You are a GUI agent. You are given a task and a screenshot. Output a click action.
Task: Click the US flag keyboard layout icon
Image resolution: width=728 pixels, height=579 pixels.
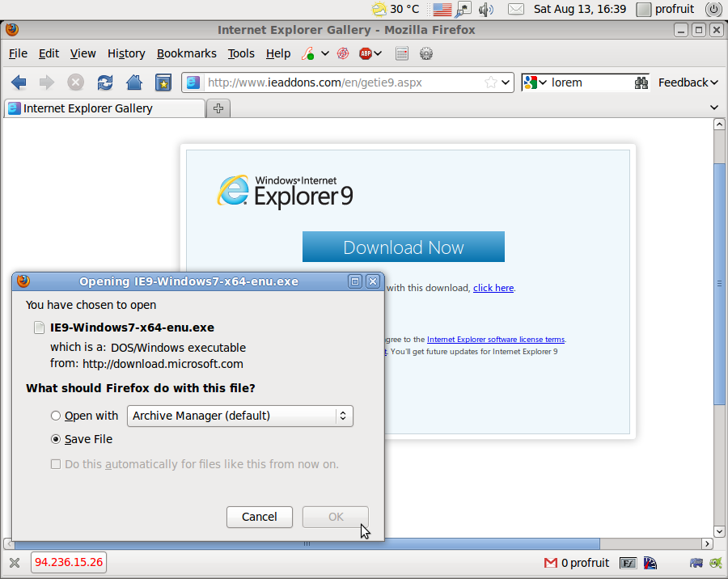pyautogui.click(x=442, y=9)
